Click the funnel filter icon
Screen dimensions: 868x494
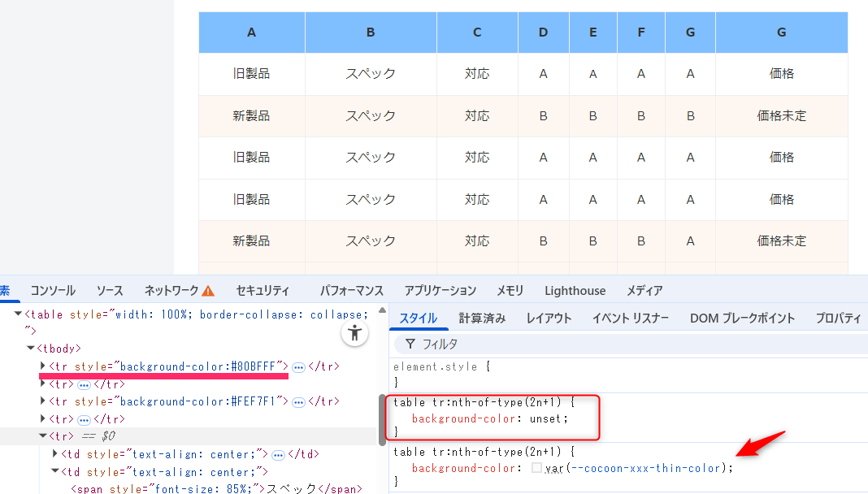[410, 344]
